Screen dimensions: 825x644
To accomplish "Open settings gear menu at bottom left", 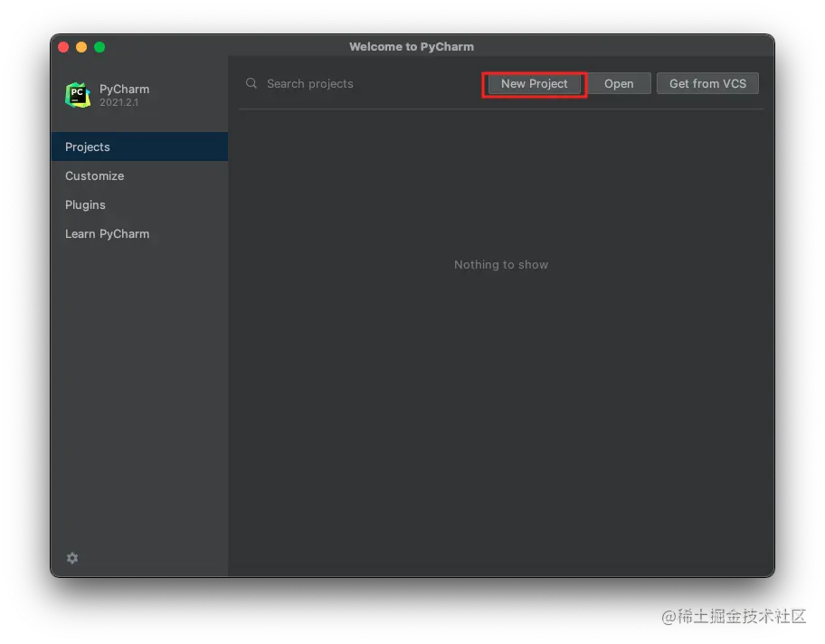I will coord(72,558).
